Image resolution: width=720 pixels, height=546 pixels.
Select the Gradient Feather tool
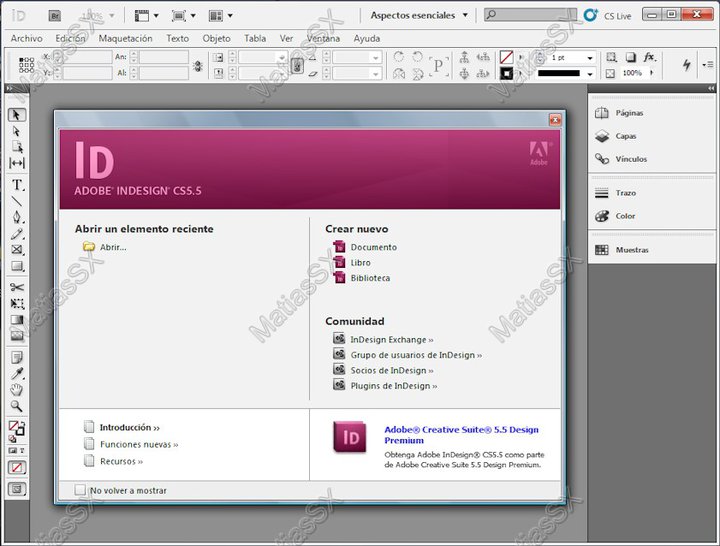point(17,336)
